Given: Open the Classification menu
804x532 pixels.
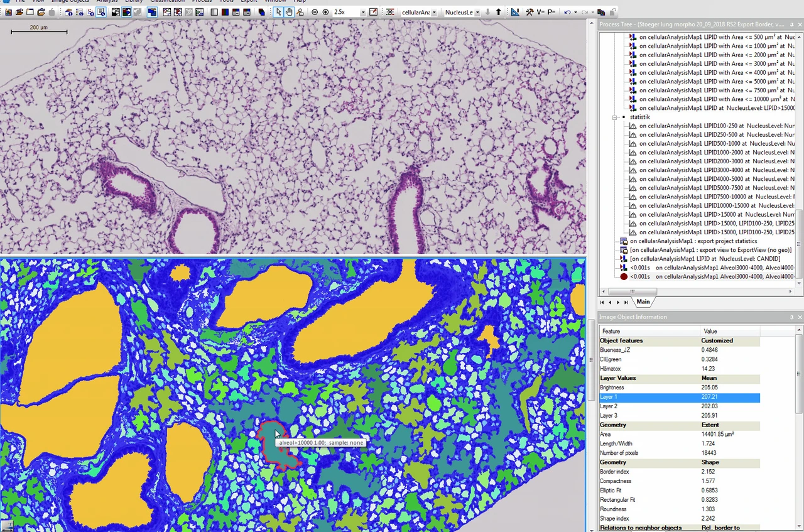Looking at the screenshot, I should (x=167, y=1).
